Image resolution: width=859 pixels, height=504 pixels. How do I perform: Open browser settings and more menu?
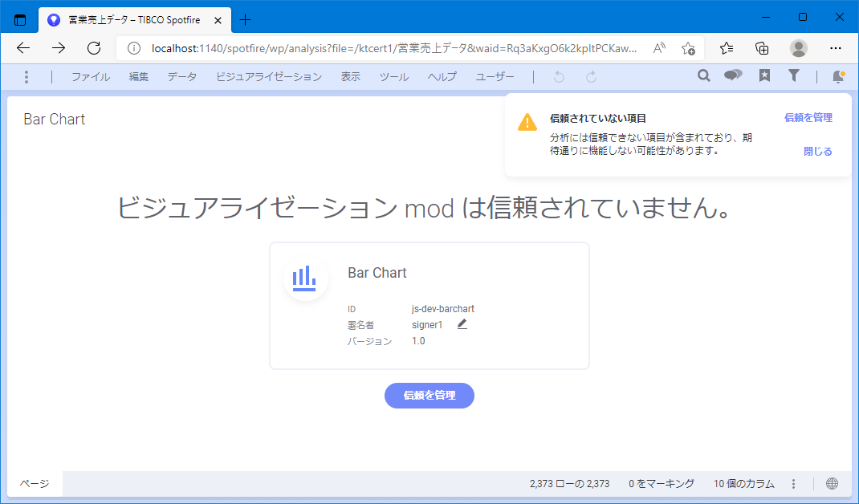click(836, 48)
